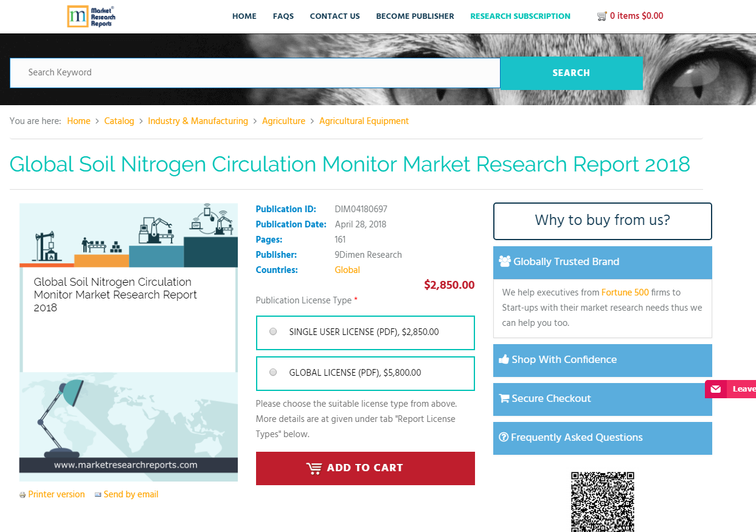Click the pages value 161
This screenshot has height=532, width=756.
click(x=340, y=240)
